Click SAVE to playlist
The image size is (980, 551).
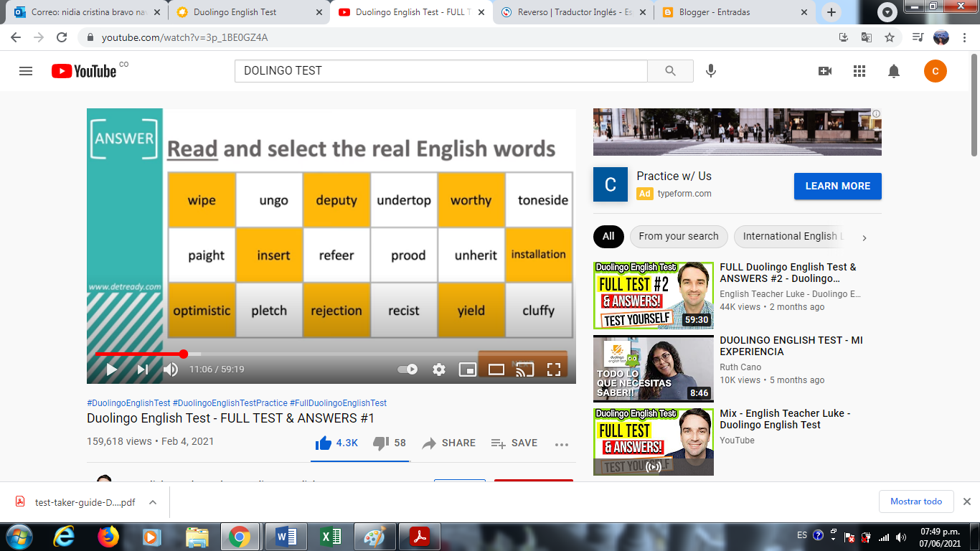point(514,443)
